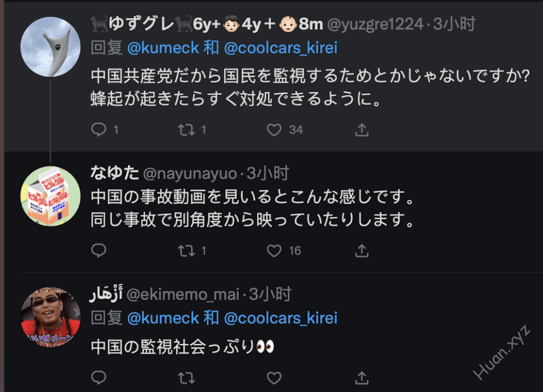
Task: Open @coolcars_kirei mention in ekimemo_mai's reply
Action: point(281,318)
